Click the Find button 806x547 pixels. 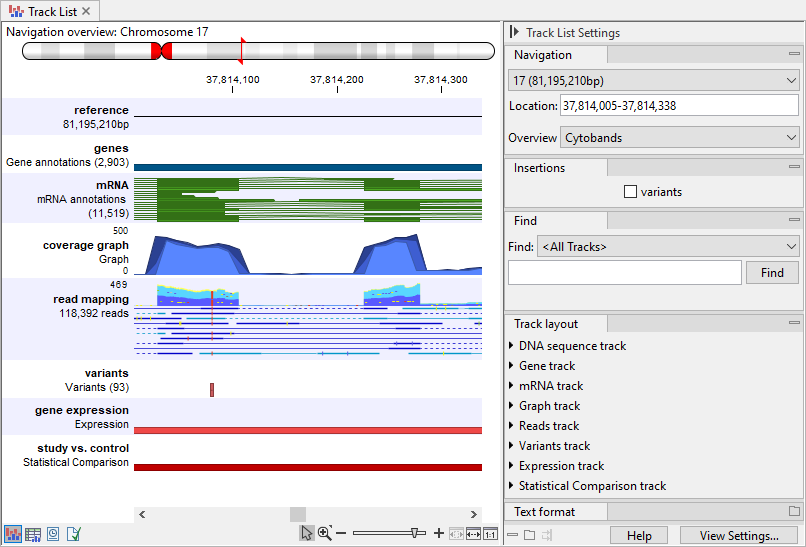point(772,272)
